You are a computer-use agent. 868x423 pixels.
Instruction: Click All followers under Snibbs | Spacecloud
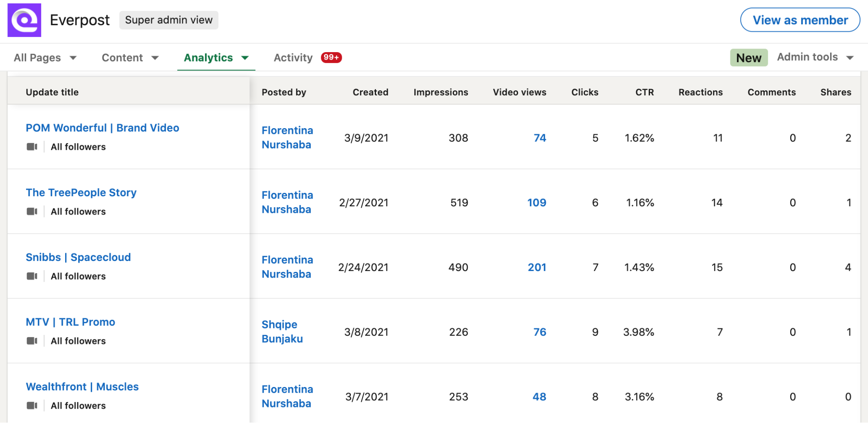(78, 276)
